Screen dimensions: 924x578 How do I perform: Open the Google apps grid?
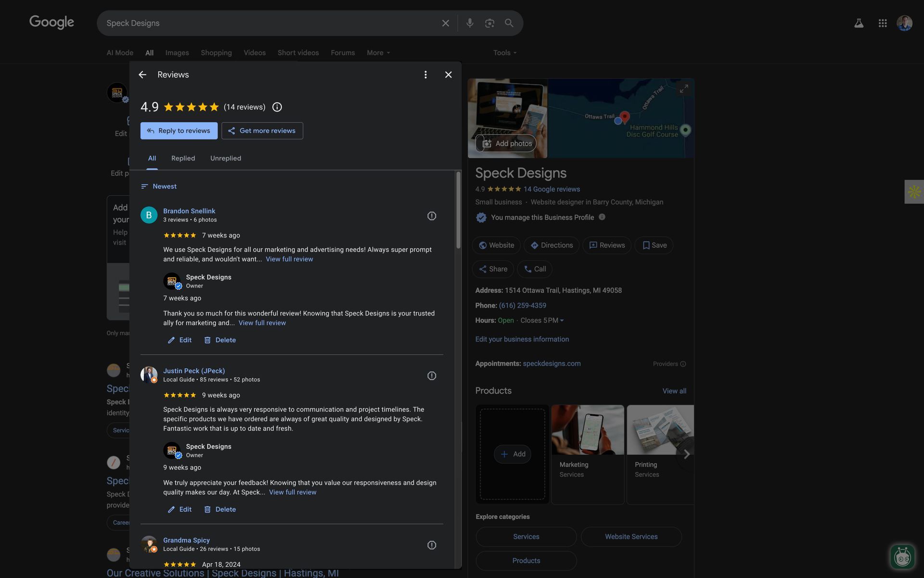click(x=883, y=23)
